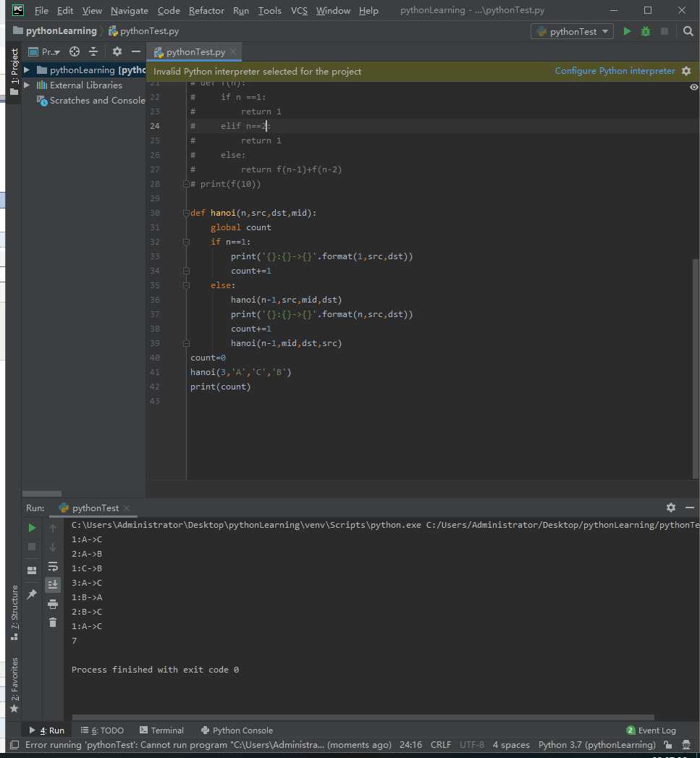Pin the Run tab with the pin icon

point(32,594)
